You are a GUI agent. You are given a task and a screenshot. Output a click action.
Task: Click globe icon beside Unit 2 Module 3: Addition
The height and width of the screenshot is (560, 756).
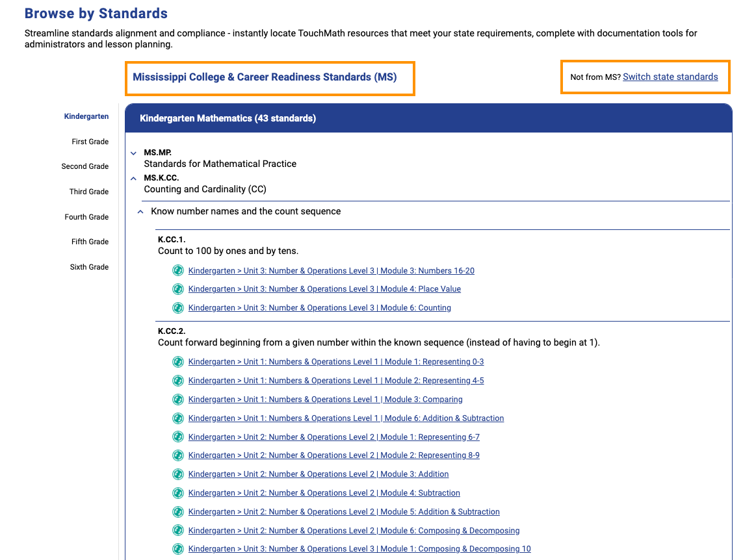click(178, 474)
